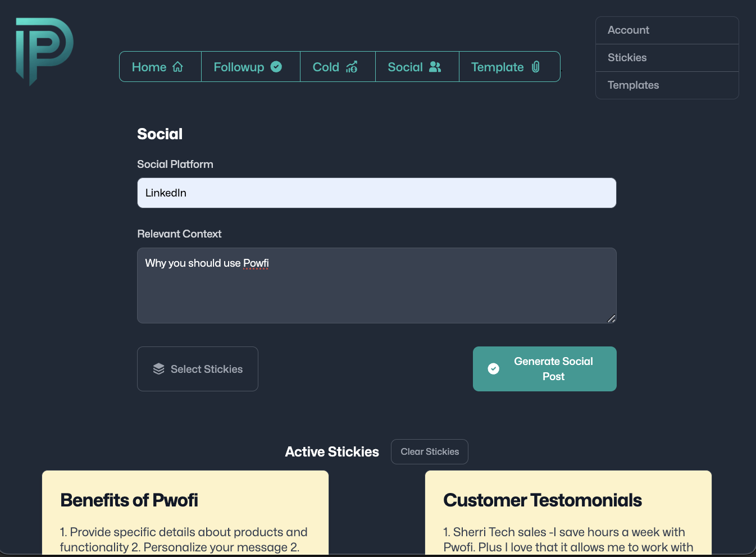Click the Powfi P logo
The image size is (756, 557).
pyautogui.click(x=44, y=51)
